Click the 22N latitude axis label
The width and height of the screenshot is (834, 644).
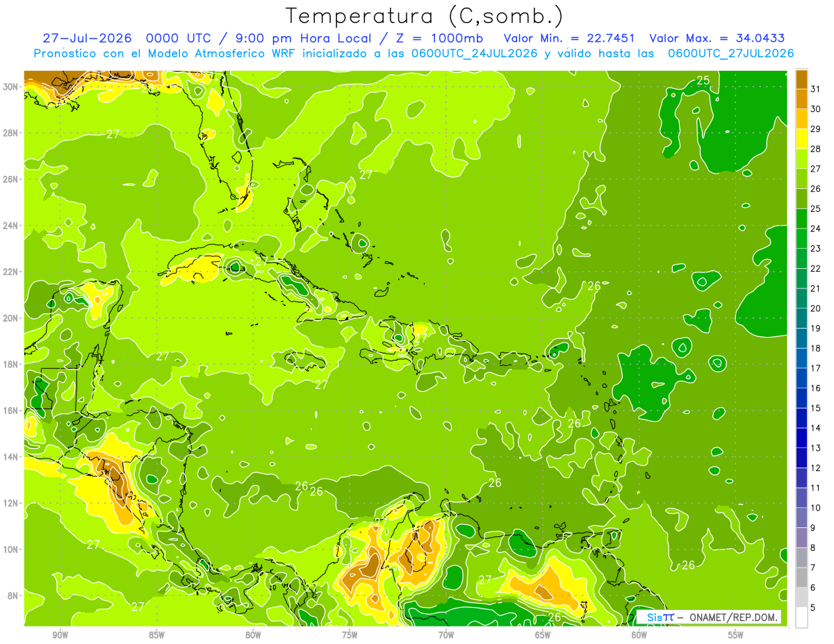tap(11, 272)
